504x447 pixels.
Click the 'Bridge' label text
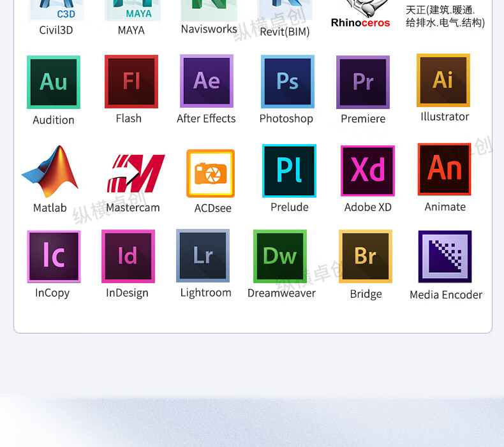point(366,295)
